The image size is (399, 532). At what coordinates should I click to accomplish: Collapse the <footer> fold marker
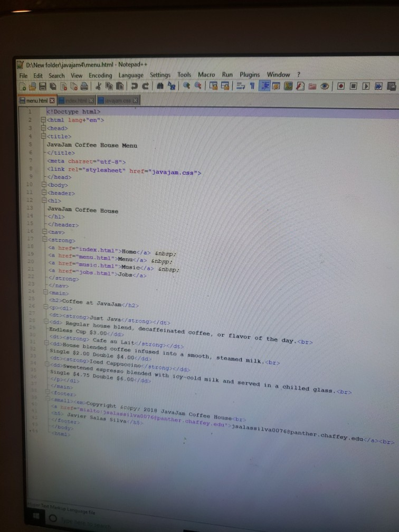coord(48,392)
